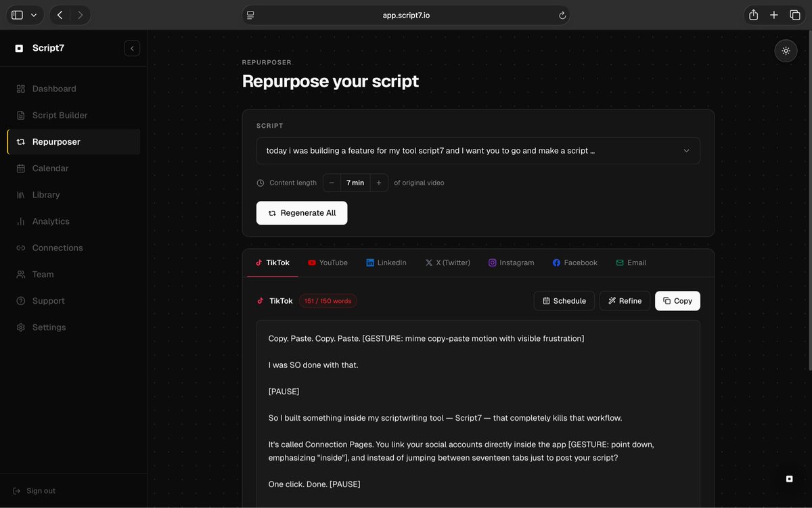
Task: Click Regenerate All button
Action: [x=302, y=213]
